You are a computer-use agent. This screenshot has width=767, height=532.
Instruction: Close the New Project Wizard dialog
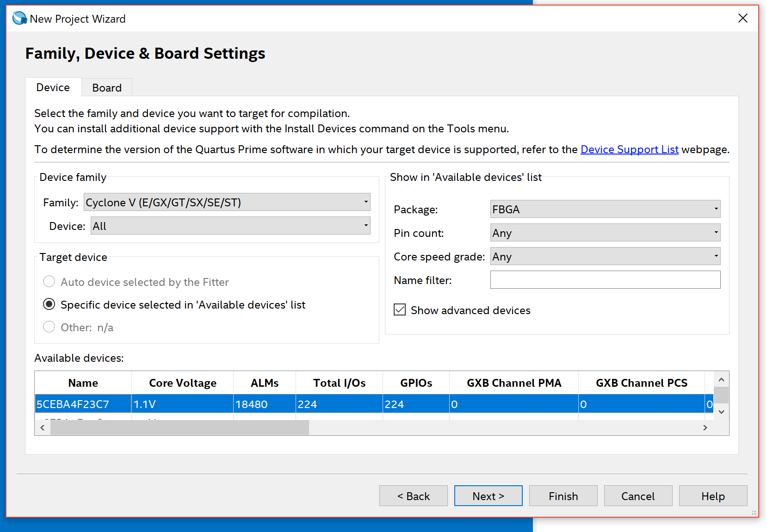tap(743, 18)
